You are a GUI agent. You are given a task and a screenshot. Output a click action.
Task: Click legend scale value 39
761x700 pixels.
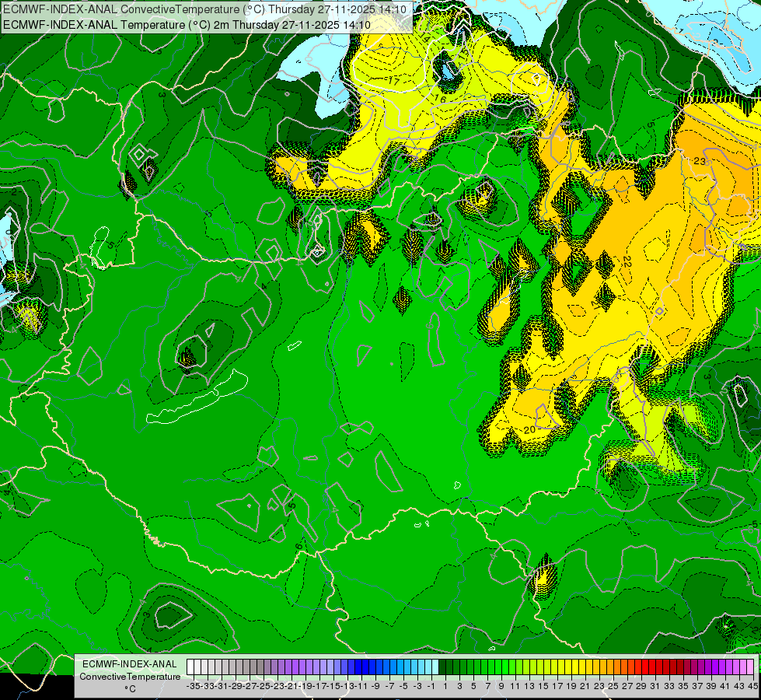pos(711,687)
